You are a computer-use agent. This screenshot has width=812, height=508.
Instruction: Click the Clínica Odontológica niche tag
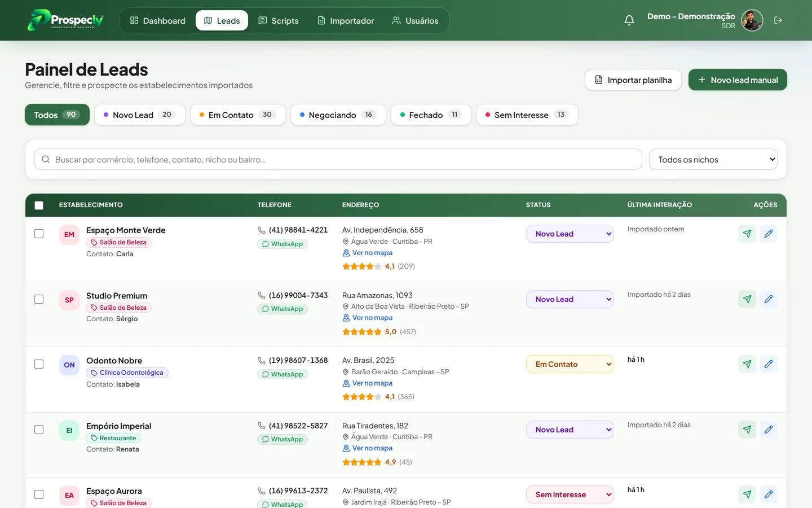(127, 373)
